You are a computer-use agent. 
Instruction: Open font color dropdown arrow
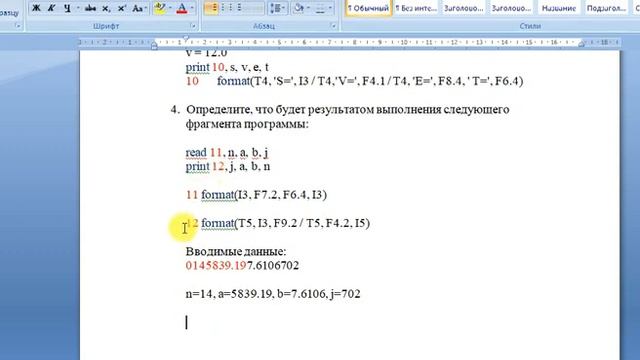click(x=192, y=8)
